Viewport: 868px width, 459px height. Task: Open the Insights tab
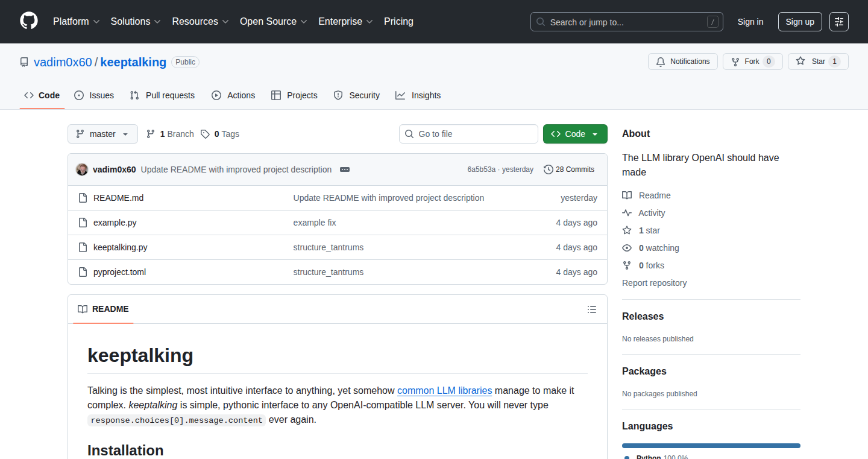[x=418, y=95]
